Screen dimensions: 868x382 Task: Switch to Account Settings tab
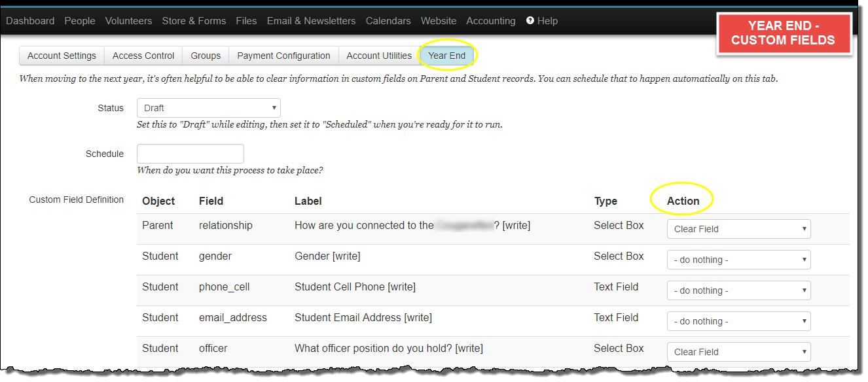pos(62,56)
